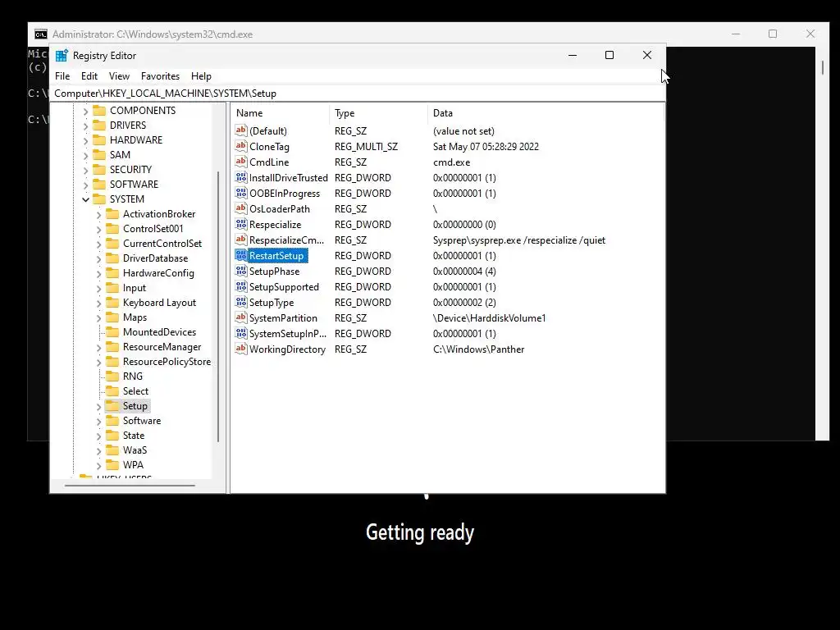The width and height of the screenshot is (840, 630).
Task: Click the SAM folder icon
Action: (99, 155)
